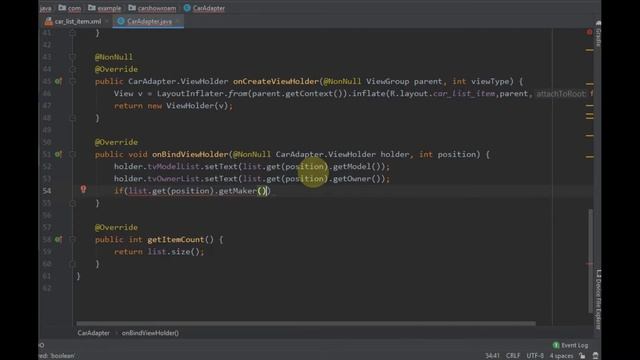Click the red error indicator atop the editor stripe

[589, 32]
